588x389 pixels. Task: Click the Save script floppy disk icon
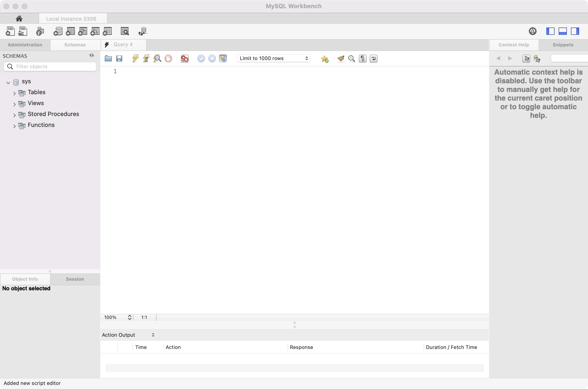click(x=119, y=58)
